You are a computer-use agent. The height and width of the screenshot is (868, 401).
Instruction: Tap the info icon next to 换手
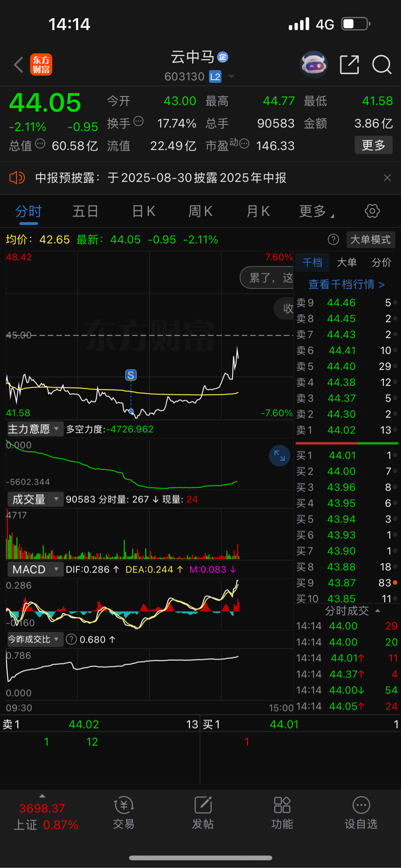coord(138,121)
